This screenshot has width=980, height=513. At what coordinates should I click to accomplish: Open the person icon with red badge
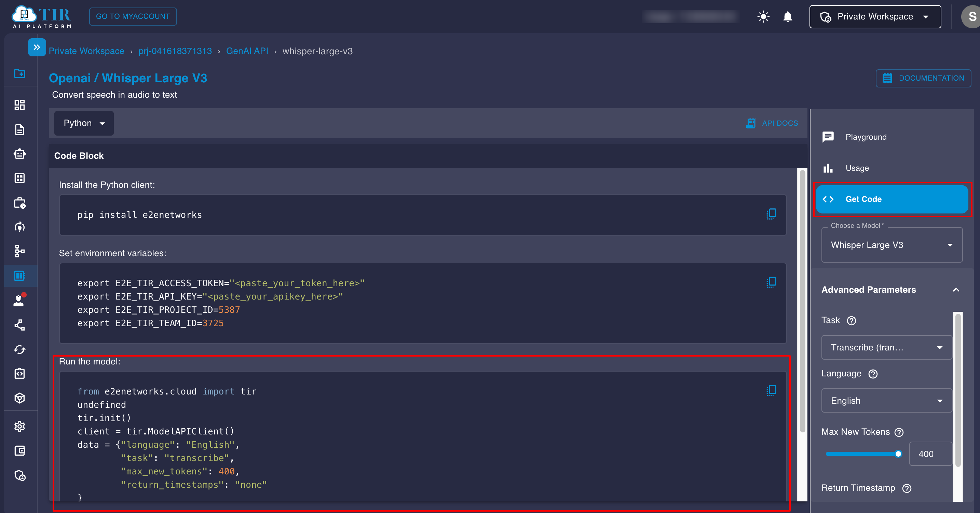19,300
